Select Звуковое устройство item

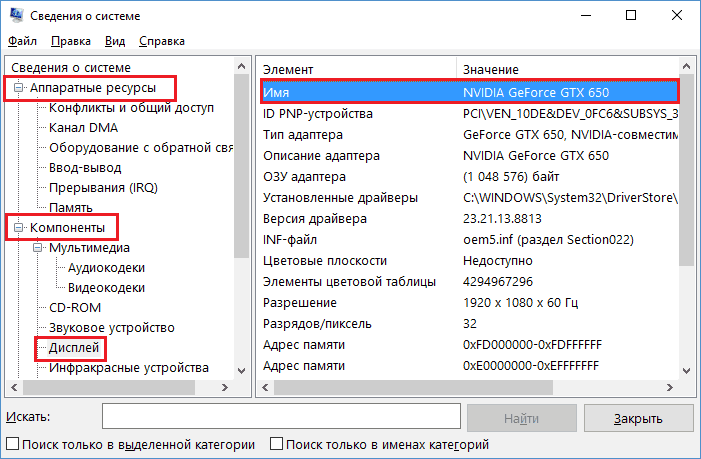coord(112,328)
